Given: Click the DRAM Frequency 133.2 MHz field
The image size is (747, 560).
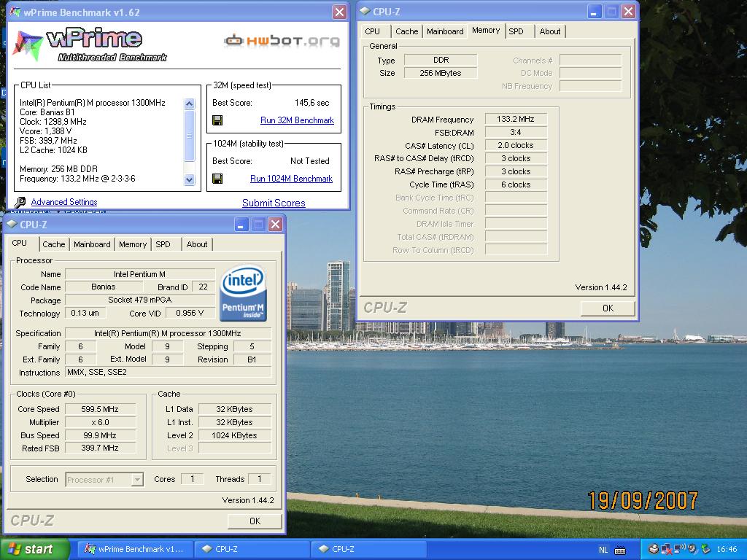Looking at the screenshot, I should coord(516,119).
